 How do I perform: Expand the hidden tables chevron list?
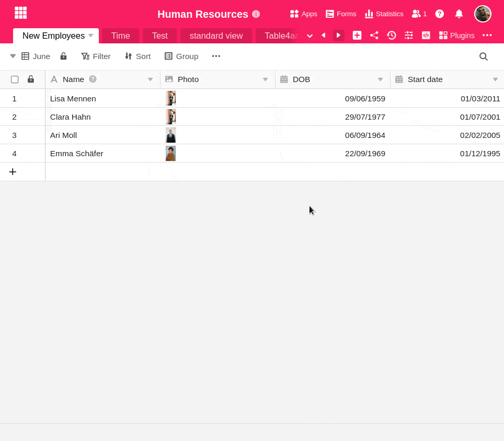(310, 36)
